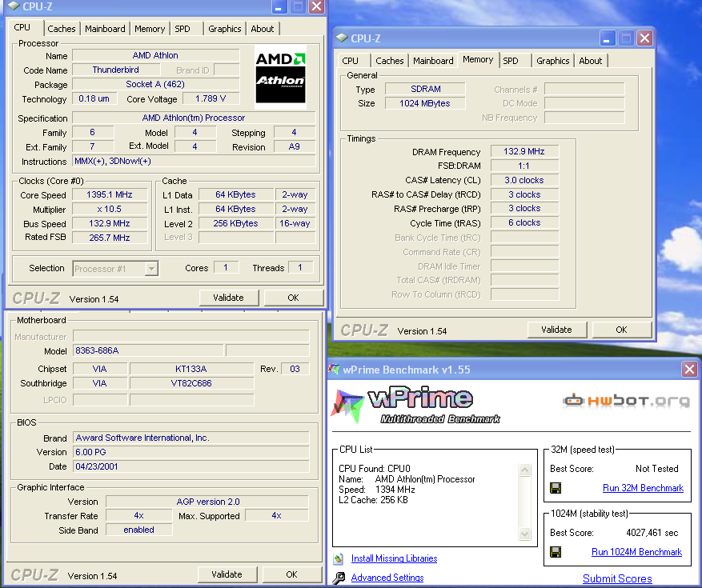This screenshot has height=588, width=702.
Task: Click the Side Band enabled value
Action: [x=138, y=530]
